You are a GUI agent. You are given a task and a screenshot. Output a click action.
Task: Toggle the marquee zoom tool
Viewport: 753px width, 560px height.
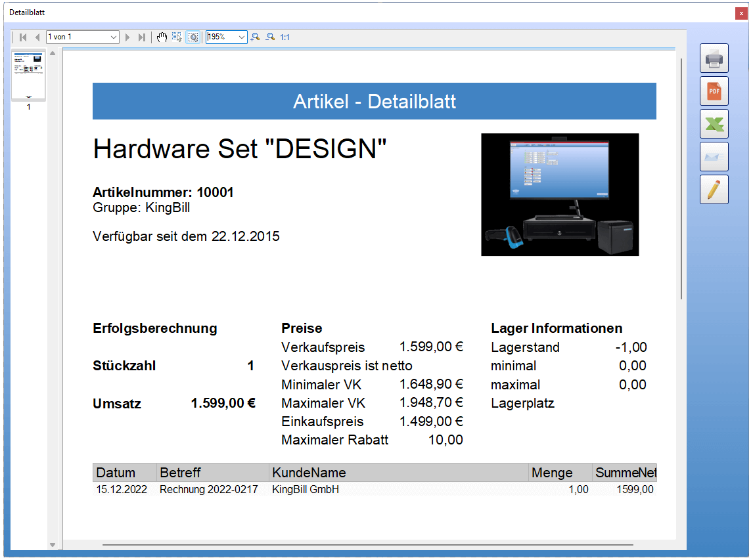(193, 37)
